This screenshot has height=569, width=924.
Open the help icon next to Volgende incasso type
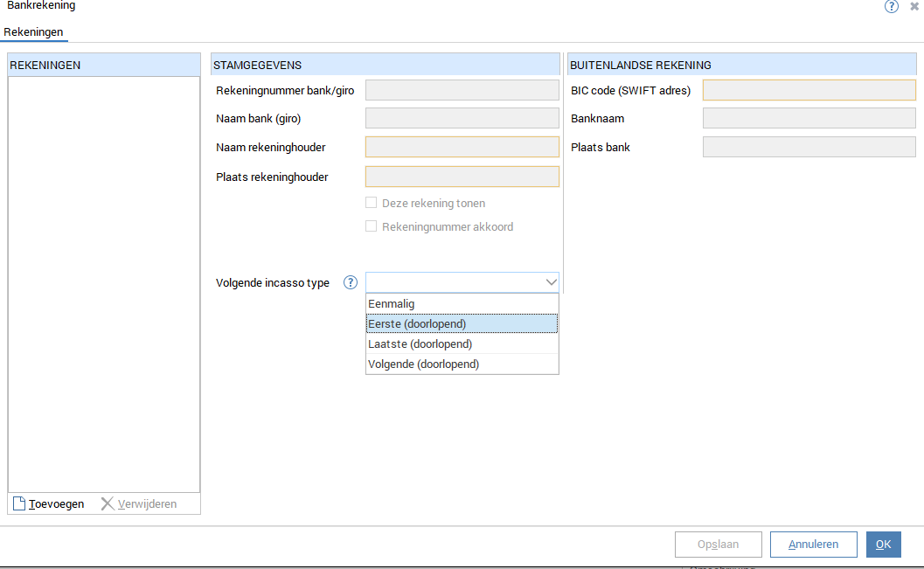pos(350,282)
